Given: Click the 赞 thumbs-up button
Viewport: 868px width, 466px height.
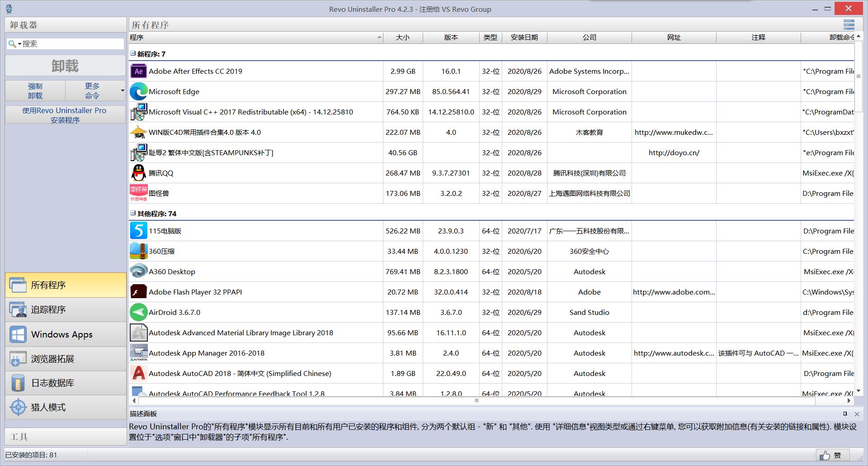Looking at the screenshot, I should point(832,455).
